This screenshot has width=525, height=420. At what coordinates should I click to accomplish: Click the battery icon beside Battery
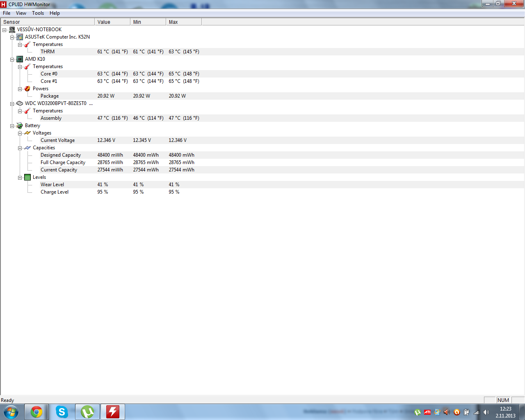[x=20, y=126]
